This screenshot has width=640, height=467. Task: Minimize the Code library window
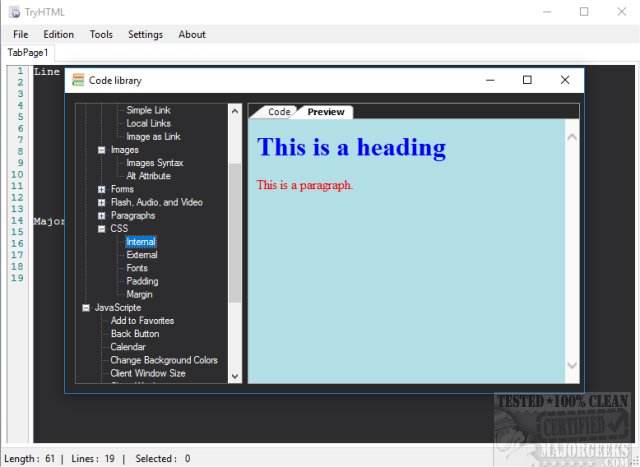(490, 80)
